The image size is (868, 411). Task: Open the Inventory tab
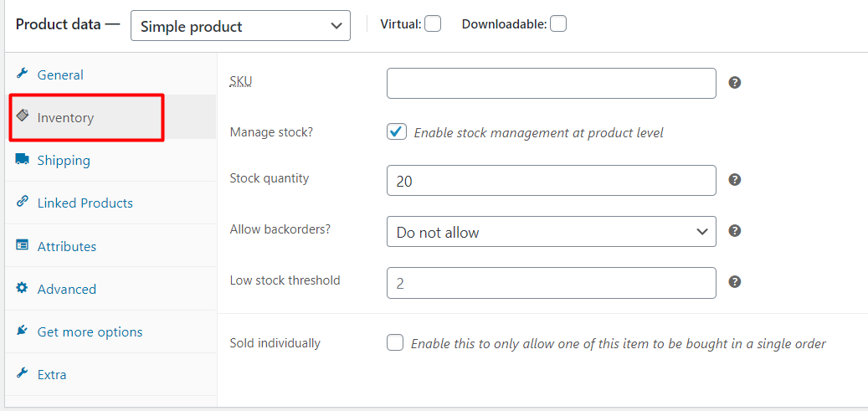tap(65, 118)
